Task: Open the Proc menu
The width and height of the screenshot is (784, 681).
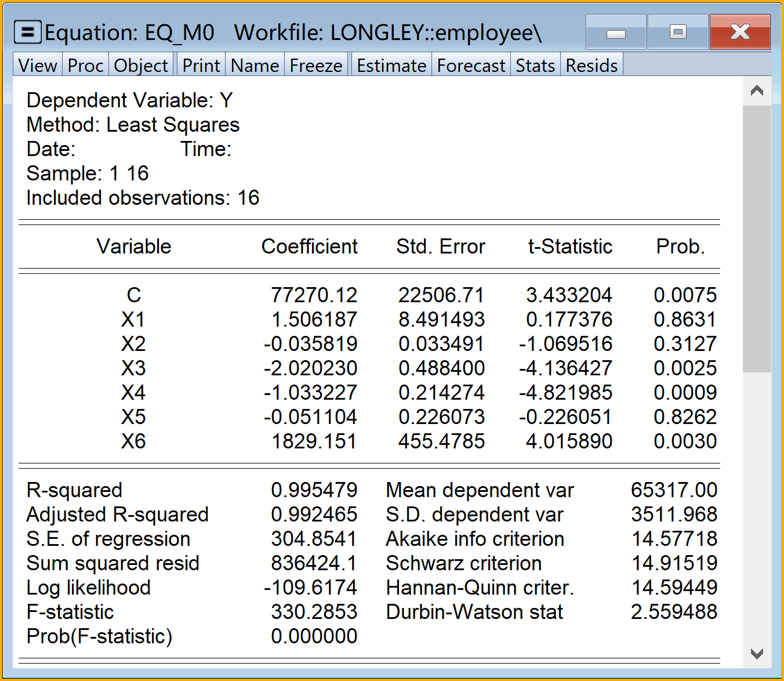Action: coord(85,66)
